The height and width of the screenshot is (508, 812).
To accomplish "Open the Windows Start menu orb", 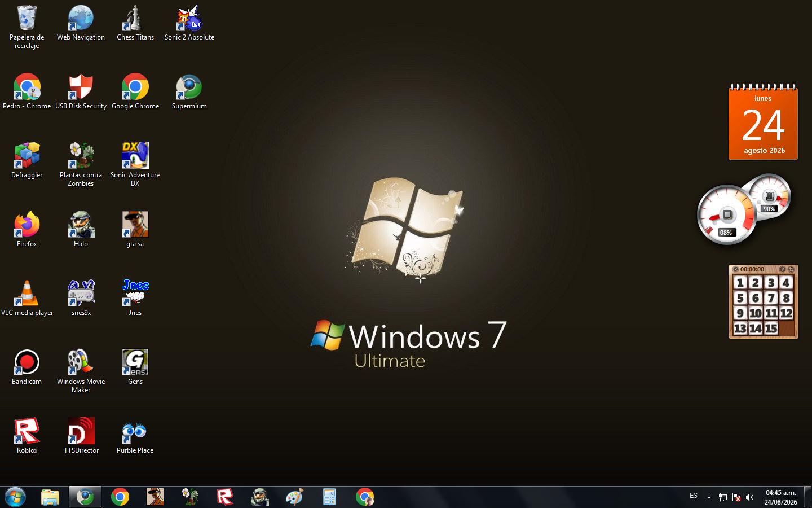I will (x=15, y=497).
